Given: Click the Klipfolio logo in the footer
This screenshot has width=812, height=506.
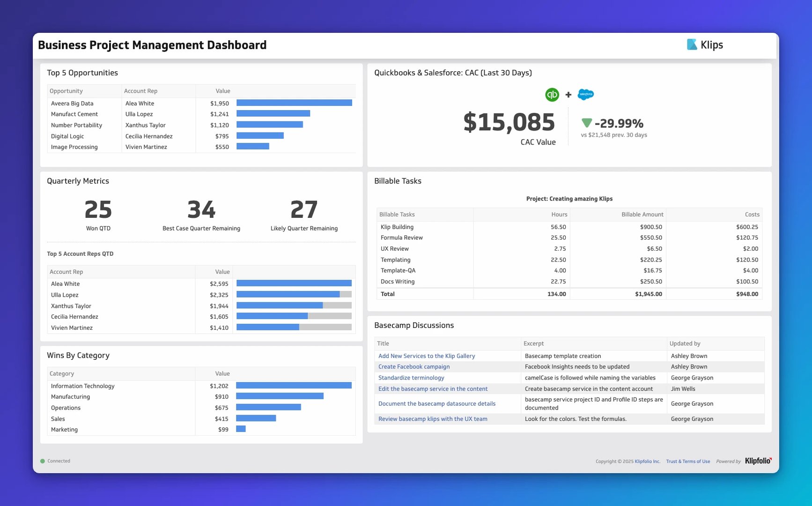Looking at the screenshot, I should tap(758, 461).
